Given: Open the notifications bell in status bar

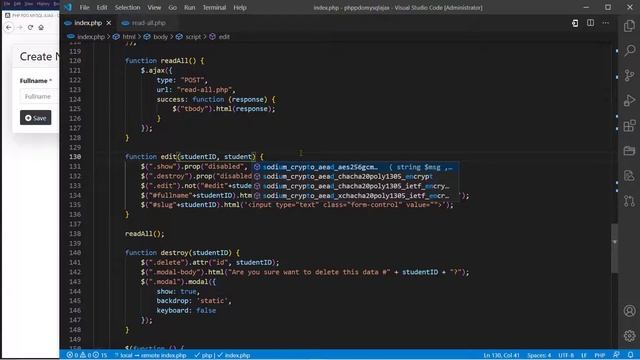Looking at the screenshot, I should 630,355.
